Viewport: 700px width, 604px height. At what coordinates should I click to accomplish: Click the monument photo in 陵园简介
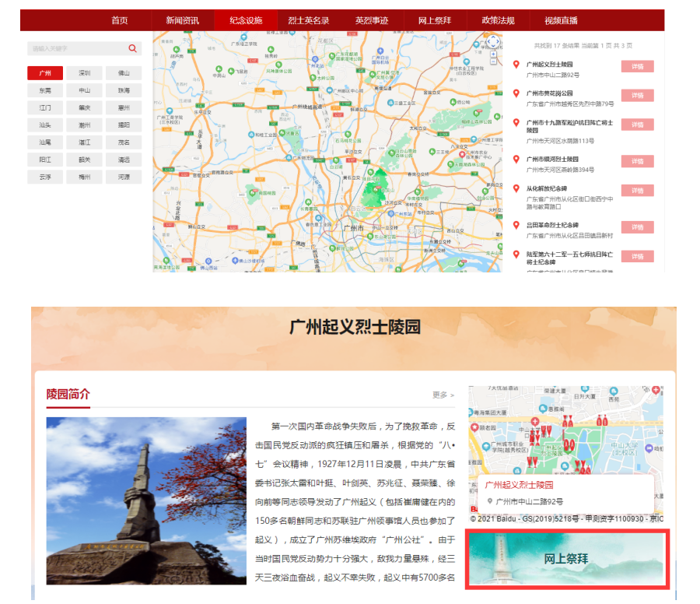[x=146, y=500]
